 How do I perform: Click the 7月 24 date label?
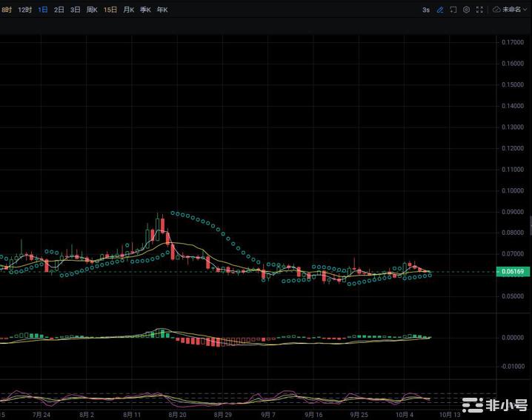(x=41, y=415)
